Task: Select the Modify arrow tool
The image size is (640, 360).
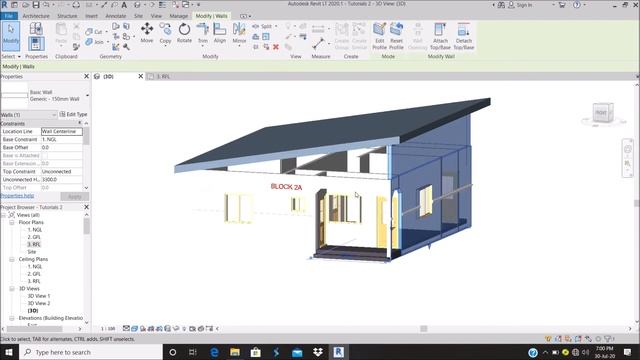Action: point(11,35)
